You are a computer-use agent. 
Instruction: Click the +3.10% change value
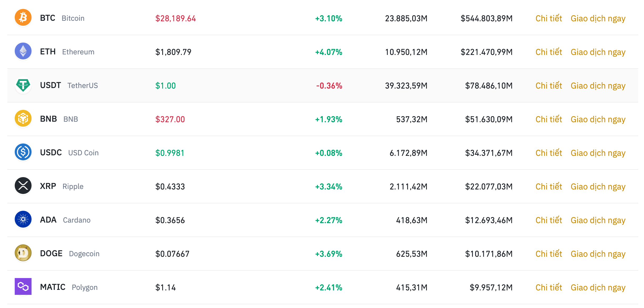329,18
